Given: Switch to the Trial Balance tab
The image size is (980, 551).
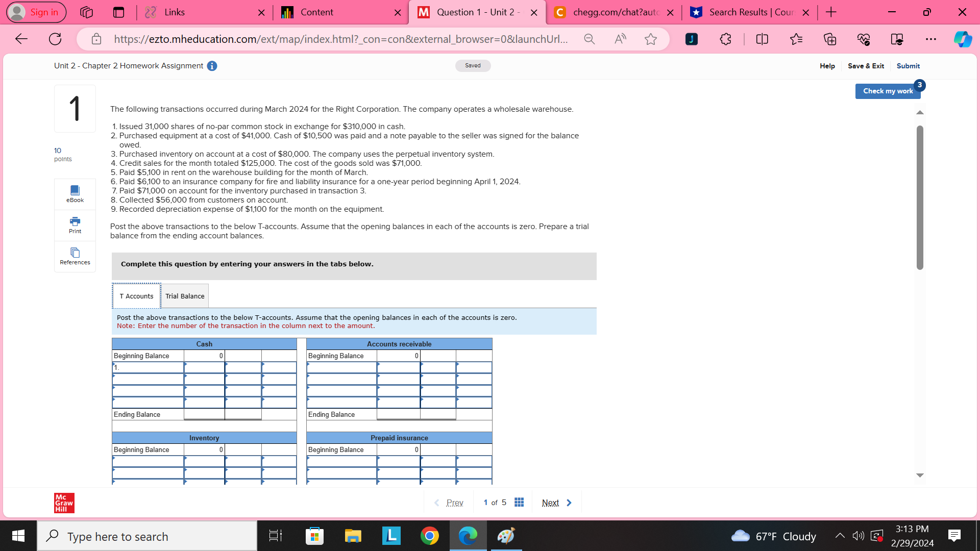Looking at the screenshot, I should [x=185, y=296].
